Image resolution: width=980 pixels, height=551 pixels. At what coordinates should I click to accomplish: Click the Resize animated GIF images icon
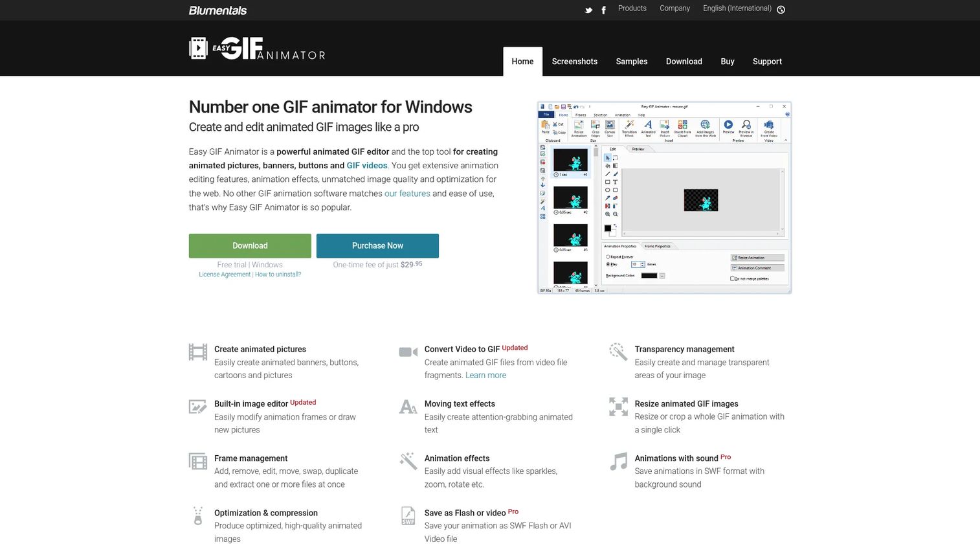(x=618, y=407)
